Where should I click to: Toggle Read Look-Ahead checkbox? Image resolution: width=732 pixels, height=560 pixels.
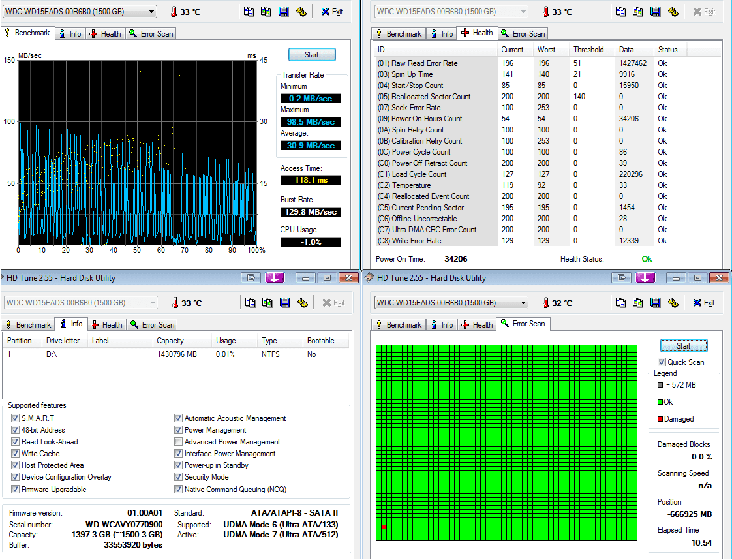coord(15,441)
